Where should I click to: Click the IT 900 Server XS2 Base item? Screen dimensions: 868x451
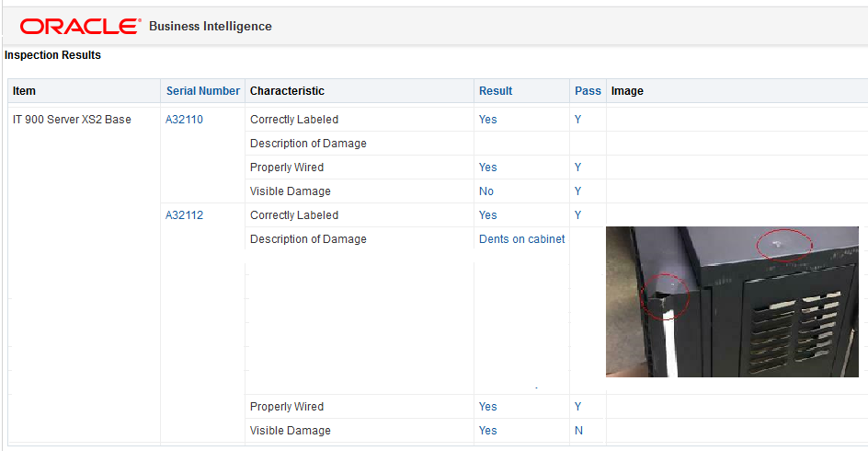click(x=72, y=120)
